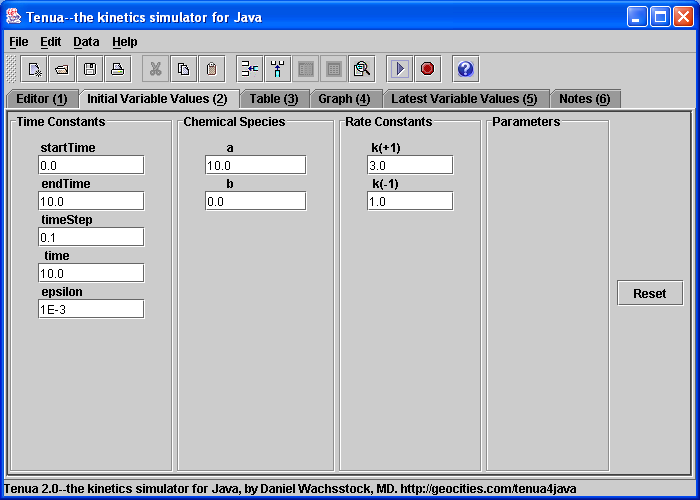Image resolution: width=700 pixels, height=500 pixels.
Task: Click the toolbar drag handle grip
Action: coord(12,69)
